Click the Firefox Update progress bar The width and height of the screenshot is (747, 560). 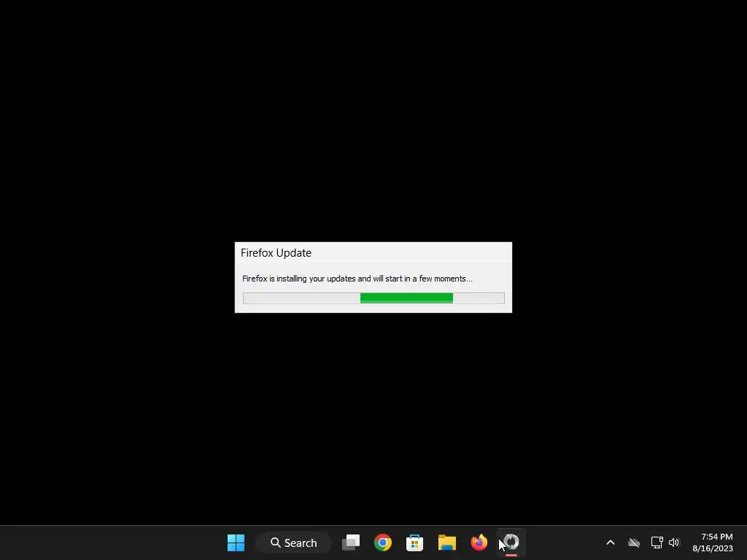tap(373, 298)
